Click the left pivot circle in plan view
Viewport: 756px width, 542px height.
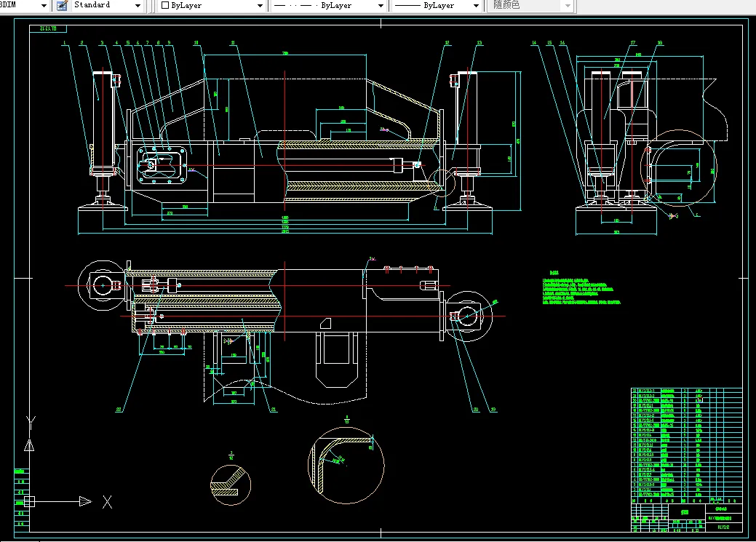102,285
